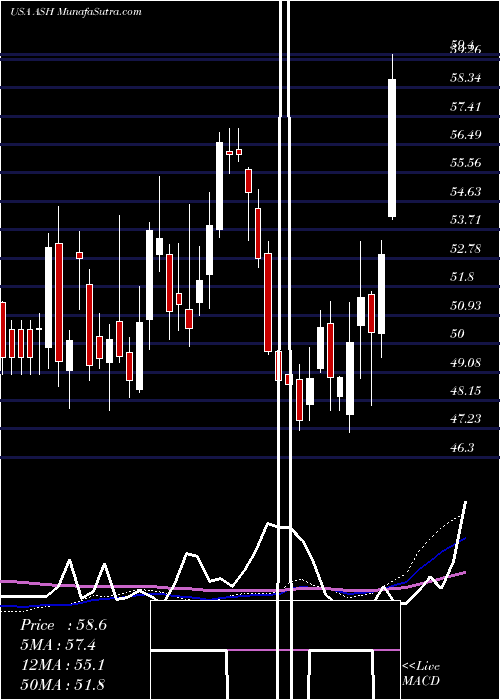Image resolution: width=500 pixels, height=700 pixels.
Task: Select the tall white candle peaking near 56.49
Action: pyautogui.click(x=220, y=186)
